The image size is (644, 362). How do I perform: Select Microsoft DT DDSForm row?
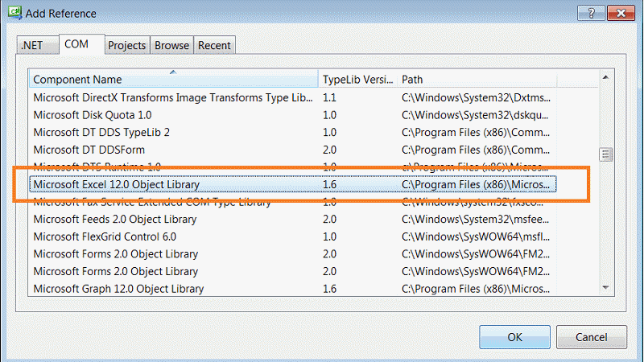point(293,150)
